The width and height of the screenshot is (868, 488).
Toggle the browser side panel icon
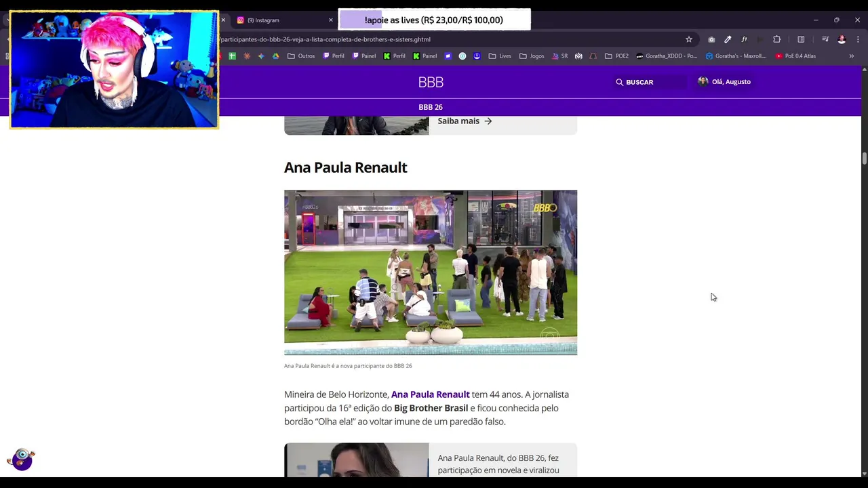tap(801, 39)
